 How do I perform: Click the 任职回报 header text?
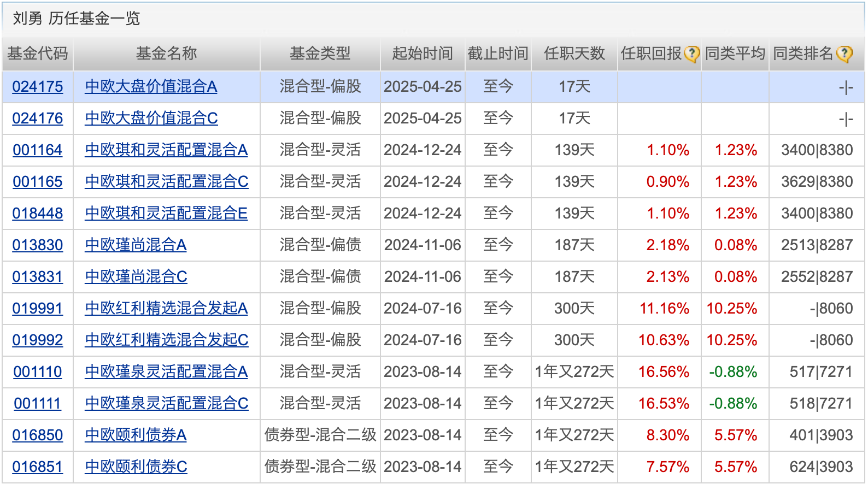pyautogui.click(x=652, y=54)
